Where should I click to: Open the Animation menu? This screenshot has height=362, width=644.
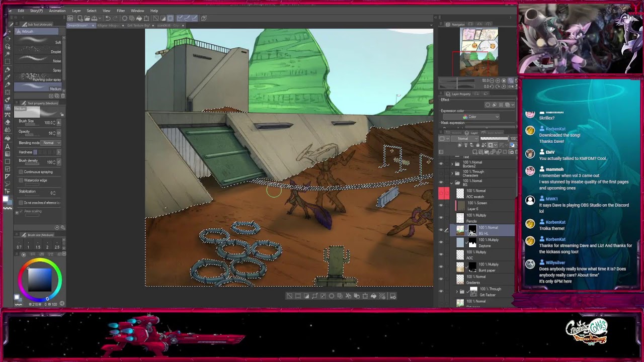click(x=57, y=11)
